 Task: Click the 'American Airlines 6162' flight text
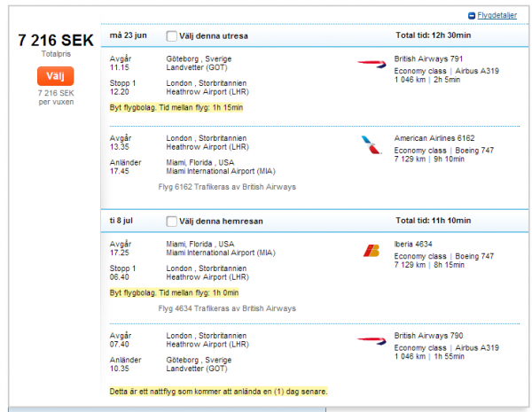click(434, 138)
